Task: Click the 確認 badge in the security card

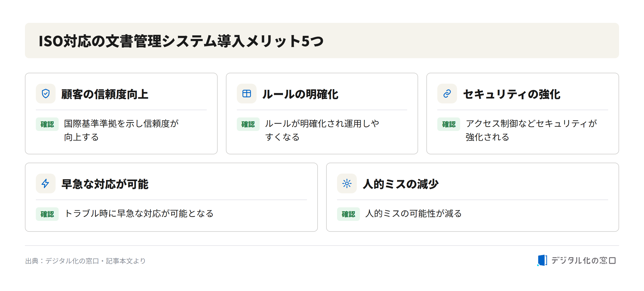Action: [449, 124]
